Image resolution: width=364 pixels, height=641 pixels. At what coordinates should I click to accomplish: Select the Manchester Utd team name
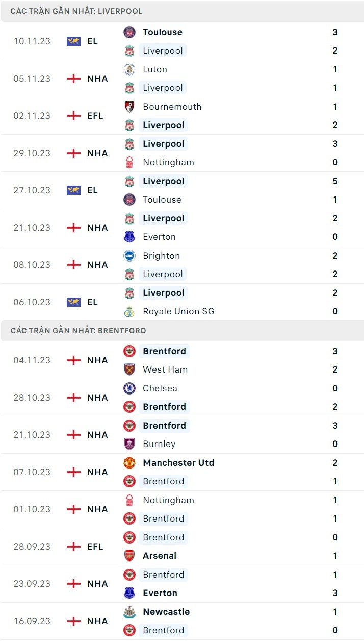pos(178,463)
